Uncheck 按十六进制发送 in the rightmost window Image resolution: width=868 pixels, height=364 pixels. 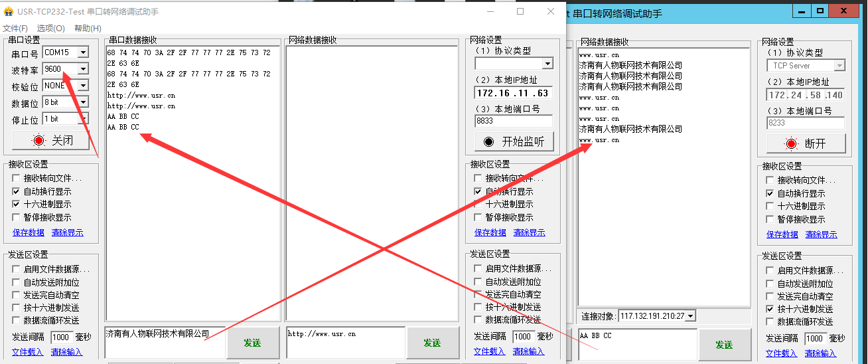(x=770, y=309)
